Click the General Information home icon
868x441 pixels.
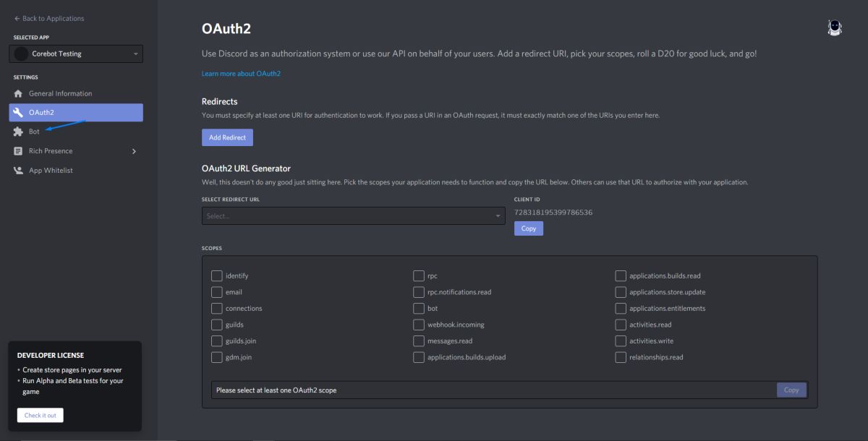[x=18, y=94]
